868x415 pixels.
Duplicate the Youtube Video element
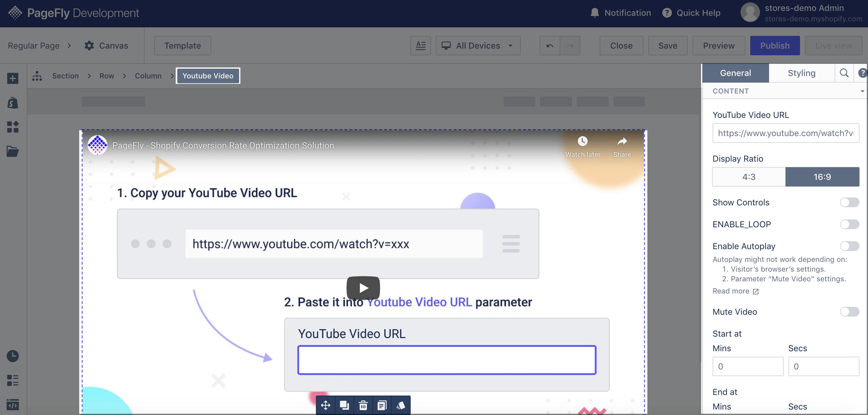click(344, 405)
